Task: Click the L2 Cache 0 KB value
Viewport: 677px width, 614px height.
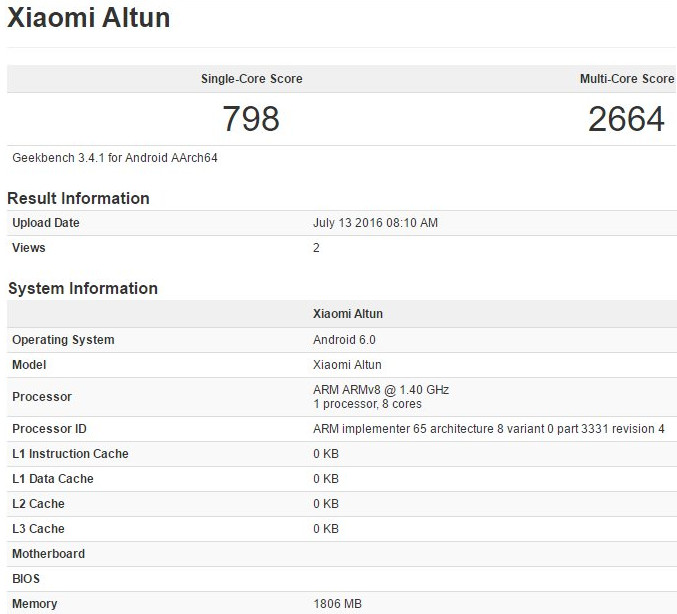Action: click(326, 504)
